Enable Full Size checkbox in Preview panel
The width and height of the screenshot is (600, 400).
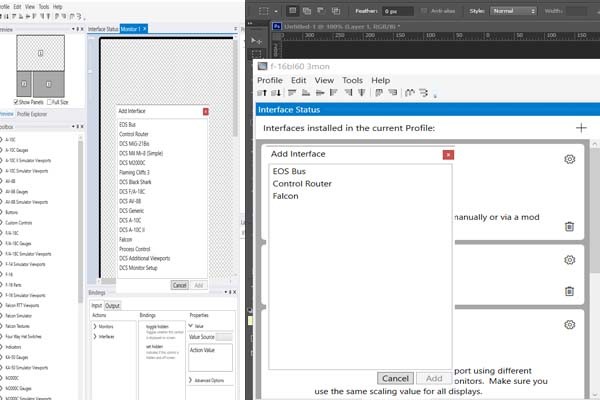coord(49,102)
